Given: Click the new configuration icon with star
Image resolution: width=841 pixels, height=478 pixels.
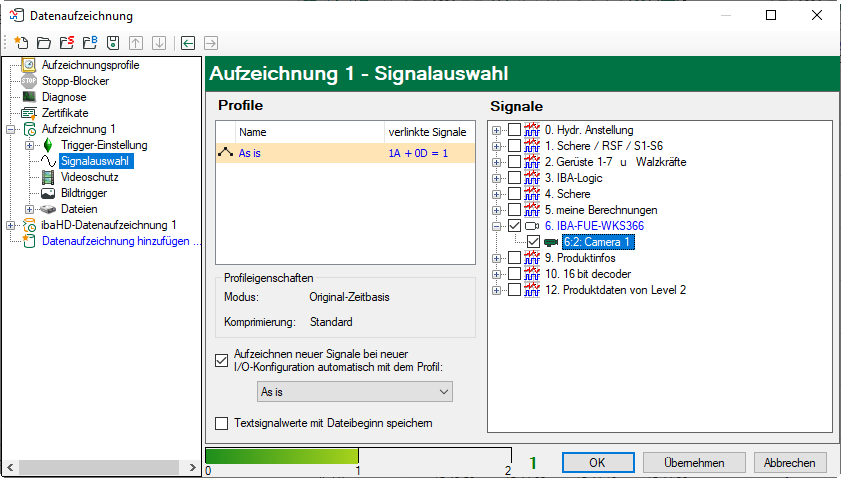Looking at the screenshot, I should (x=21, y=43).
